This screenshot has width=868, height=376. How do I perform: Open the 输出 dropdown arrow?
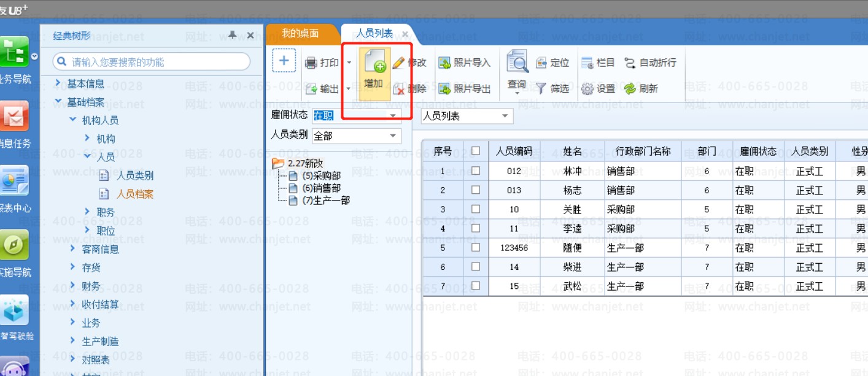[349, 89]
